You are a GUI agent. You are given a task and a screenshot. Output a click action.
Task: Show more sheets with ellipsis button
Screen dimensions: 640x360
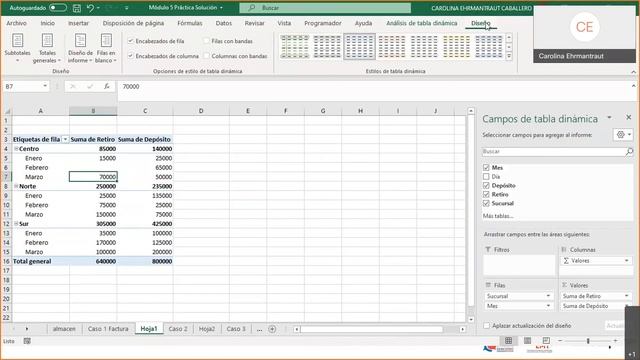click(x=259, y=329)
